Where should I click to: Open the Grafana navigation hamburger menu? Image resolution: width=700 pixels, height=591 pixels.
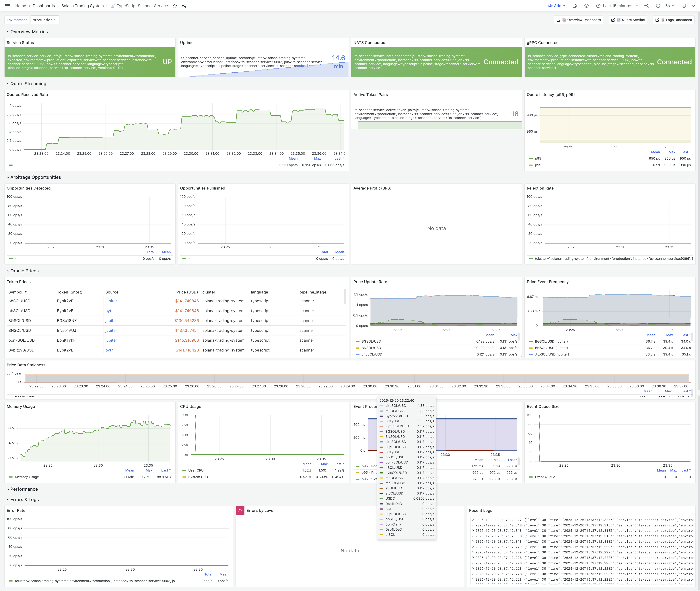[7, 5]
